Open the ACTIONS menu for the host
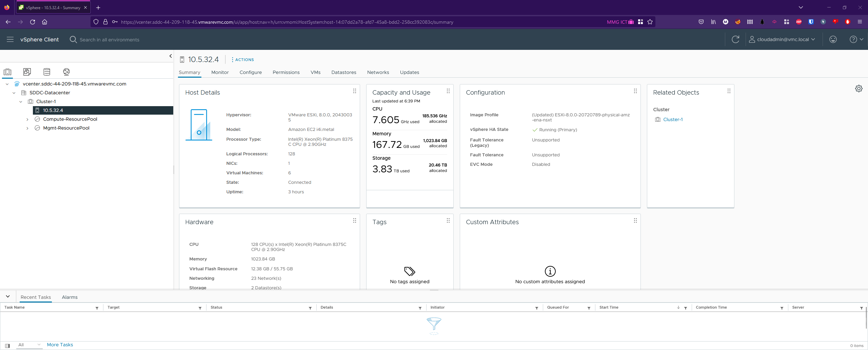The height and width of the screenshot is (350, 868). [243, 59]
